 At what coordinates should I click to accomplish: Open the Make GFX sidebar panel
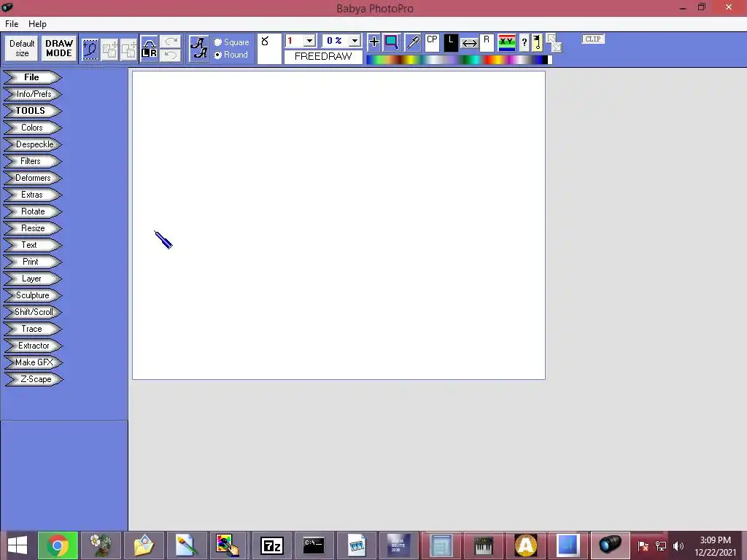(33, 362)
